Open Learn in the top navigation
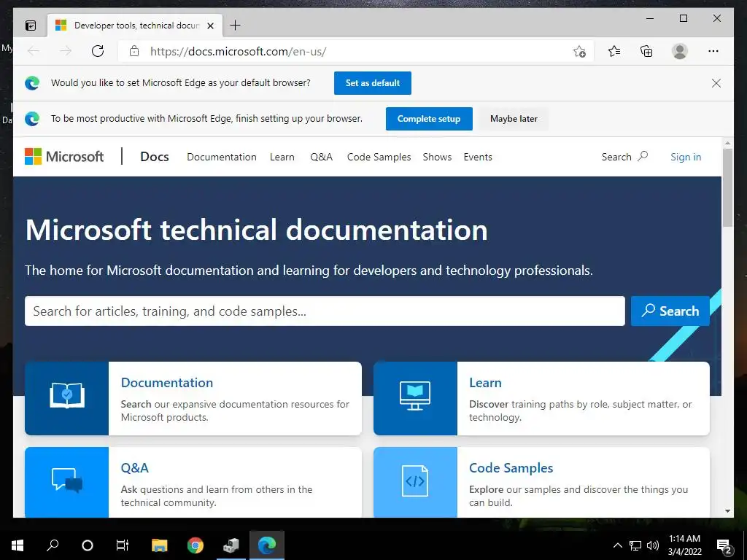Image resolution: width=747 pixels, height=560 pixels. (282, 157)
